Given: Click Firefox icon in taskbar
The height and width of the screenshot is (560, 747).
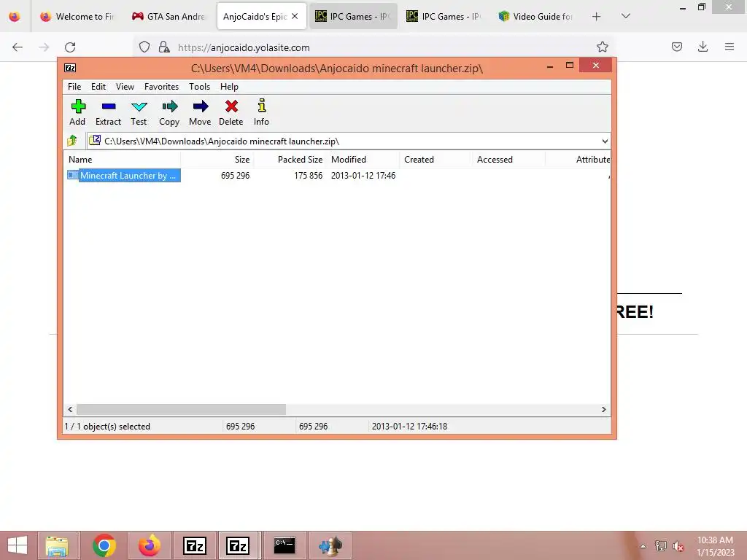Looking at the screenshot, I should point(150,545).
